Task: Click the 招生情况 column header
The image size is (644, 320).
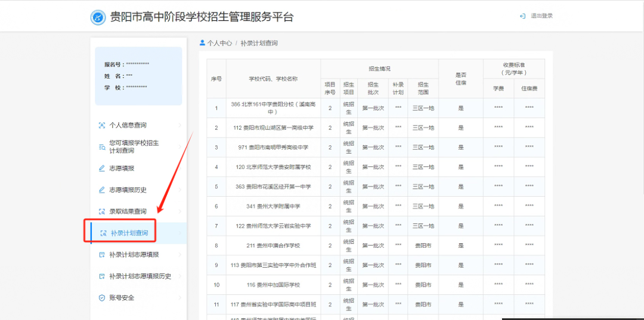Action: click(x=379, y=69)
